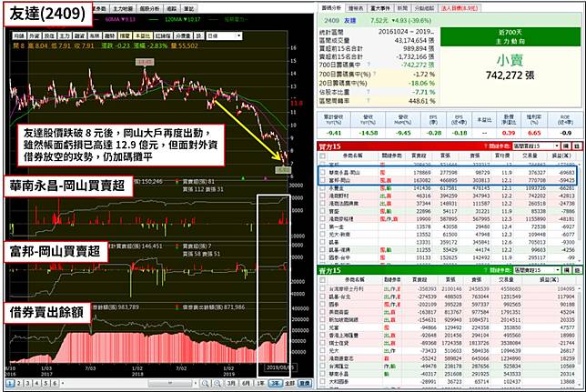Set the chart range to 全部
586x392 pixels.
pos(290,383)
